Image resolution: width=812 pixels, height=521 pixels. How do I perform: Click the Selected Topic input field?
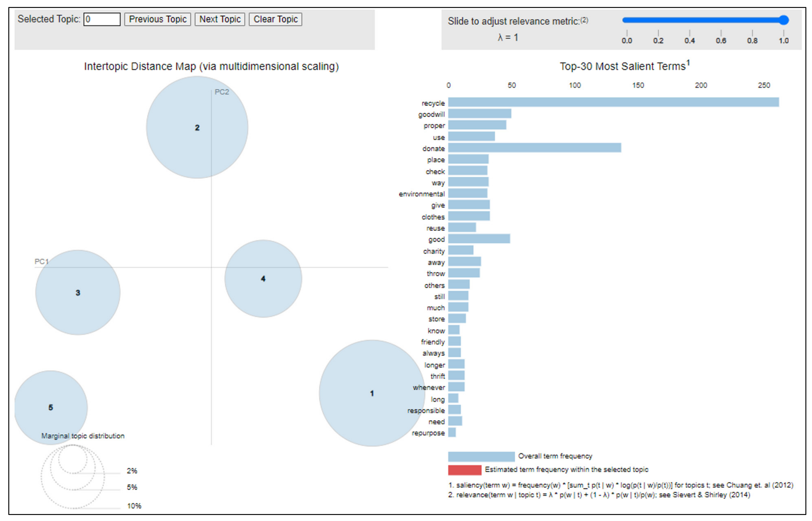(x=102, y=19)
